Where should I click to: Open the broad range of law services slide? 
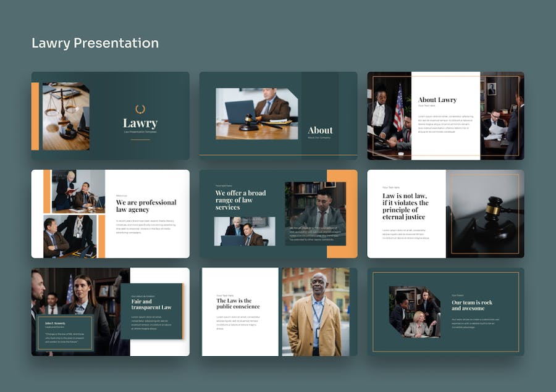pyautogui.click(x=279, y=214)
